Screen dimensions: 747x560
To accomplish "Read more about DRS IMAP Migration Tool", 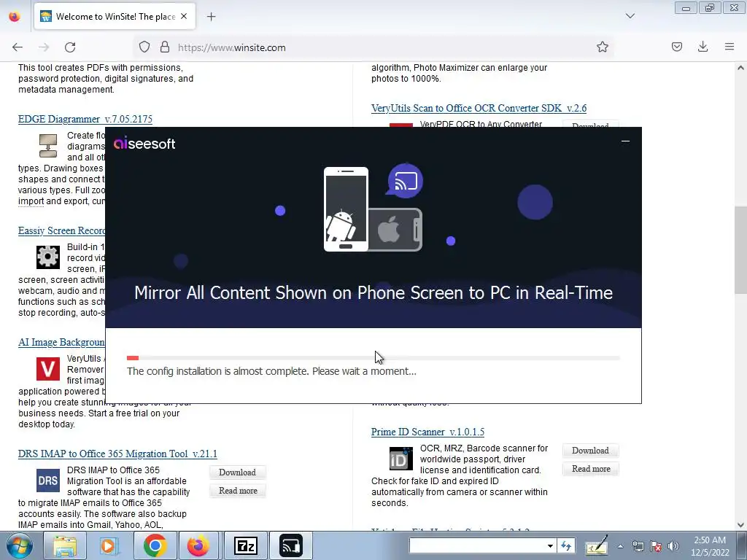I will pyautogui.click(x=238, y=491).
